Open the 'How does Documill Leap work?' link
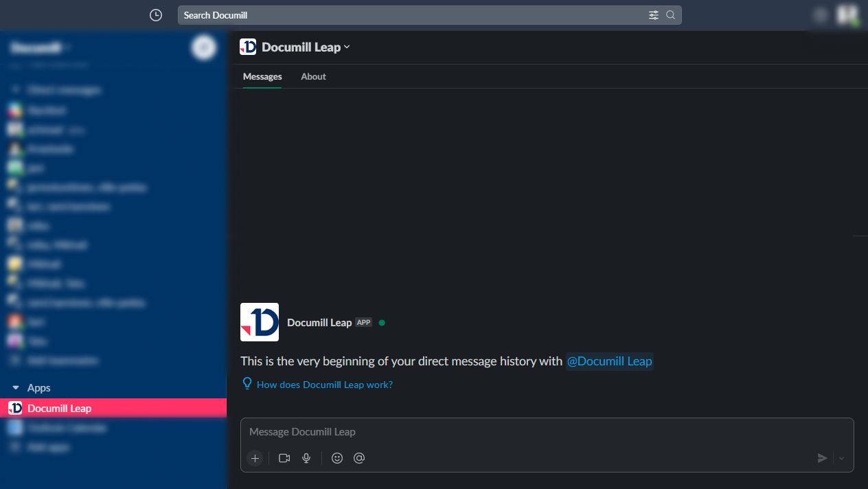The height and width of the screenshot is (489, 868). (x=323, y=384)
